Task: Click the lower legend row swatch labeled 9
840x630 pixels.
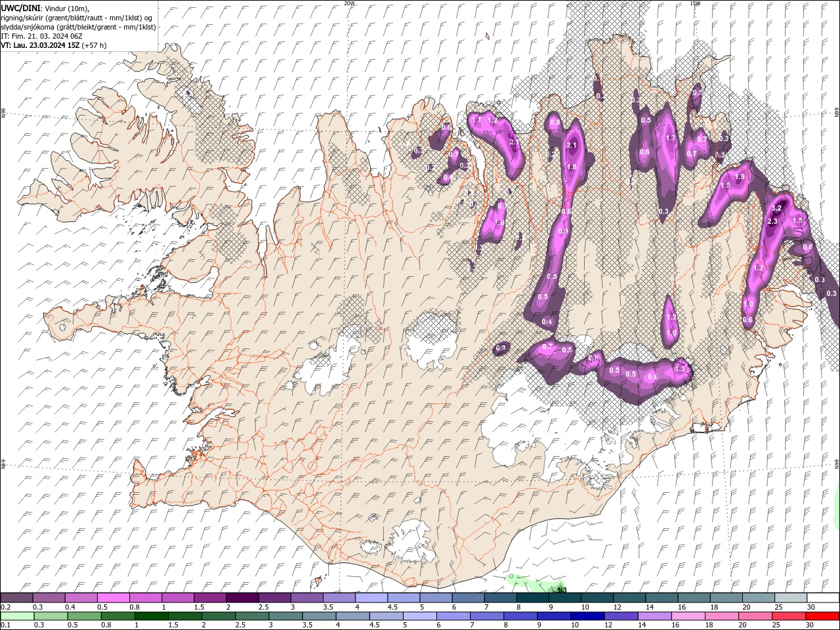Action: click(x=553, y=616)
